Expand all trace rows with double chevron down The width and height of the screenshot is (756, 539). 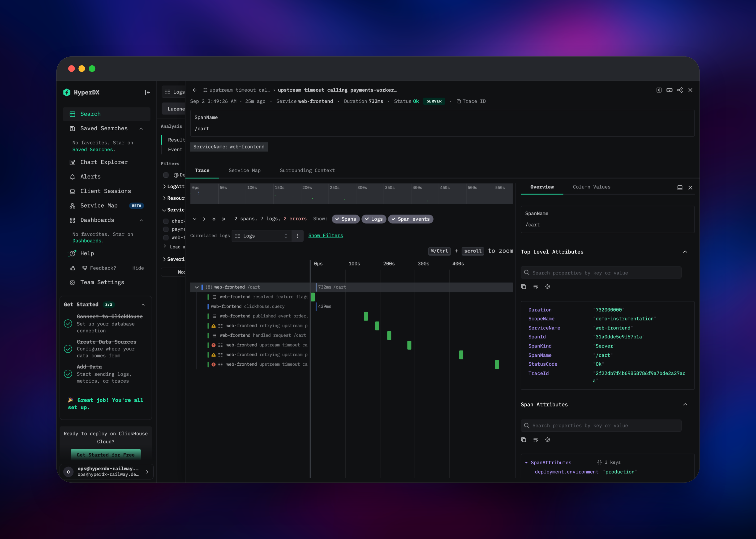(x=214, y=219)
